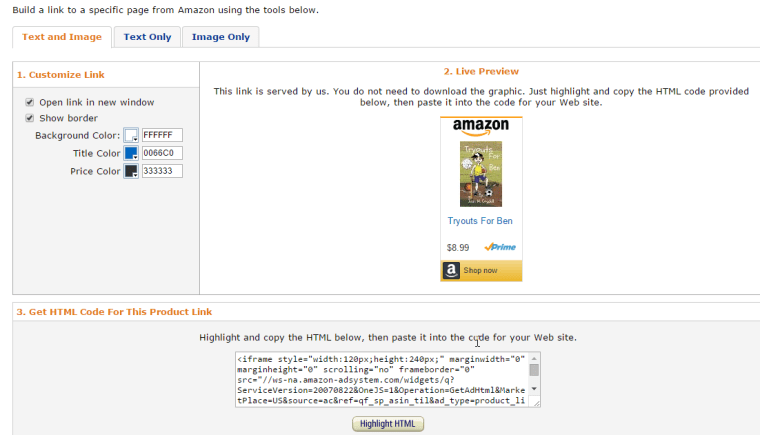The width and height of the screenshot is (760, 435).
Task: Switch to the Text Only tab
Action: (147, 37)
